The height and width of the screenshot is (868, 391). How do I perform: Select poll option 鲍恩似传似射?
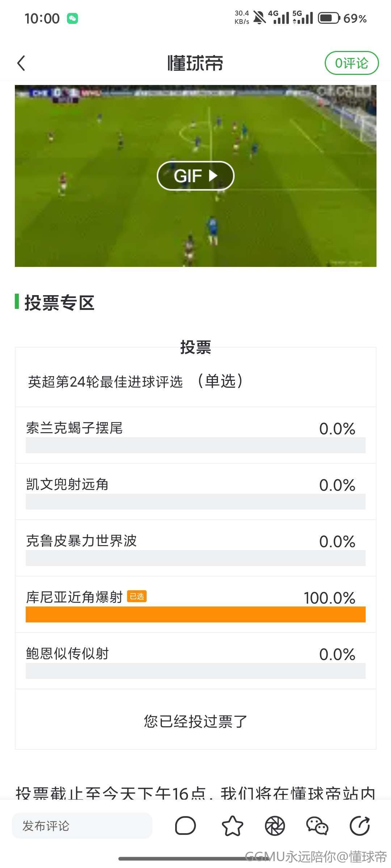(x=195, y=661)
